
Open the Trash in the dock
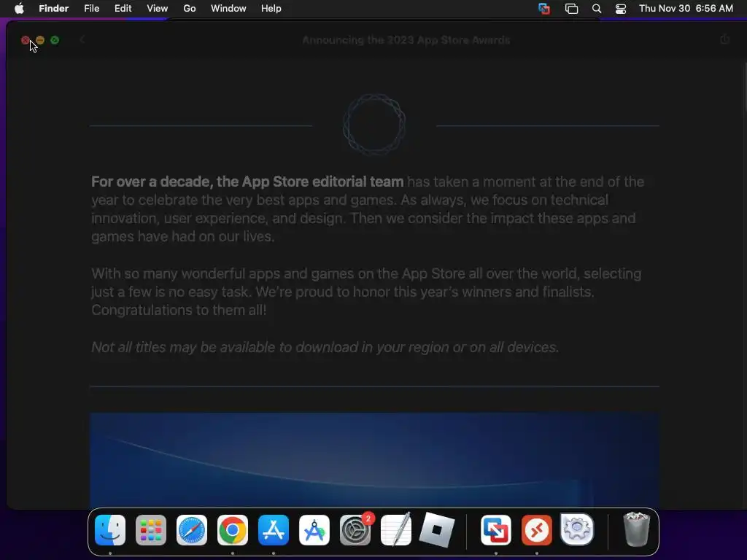coord(636,529)
